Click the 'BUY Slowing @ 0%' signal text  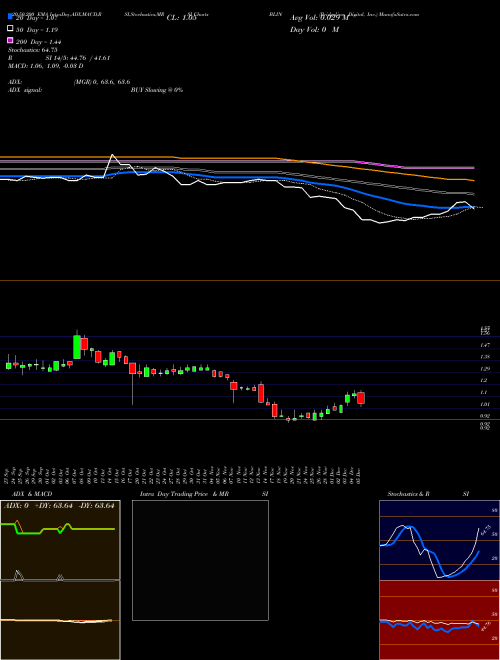click(x=157, y=90)
